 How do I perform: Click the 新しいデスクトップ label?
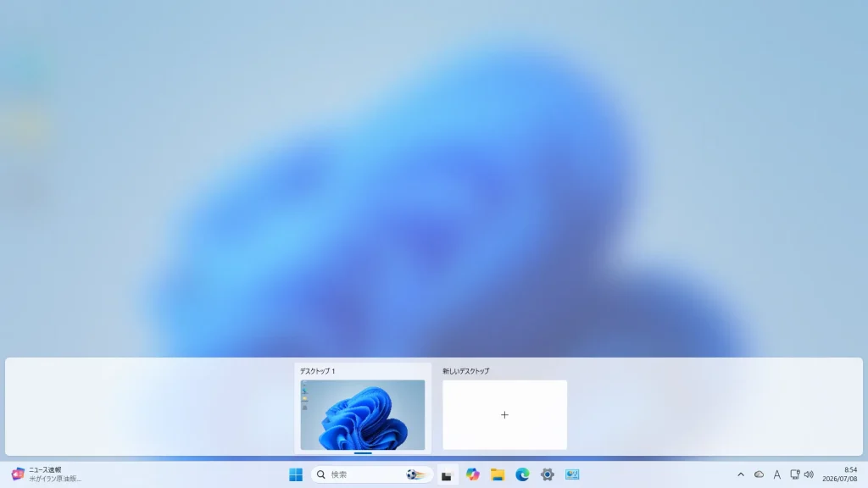point(465,371)
